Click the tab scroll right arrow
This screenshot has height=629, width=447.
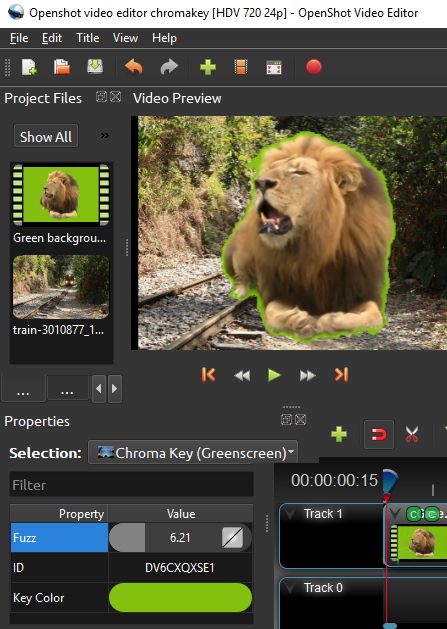(x=114, y=388)
